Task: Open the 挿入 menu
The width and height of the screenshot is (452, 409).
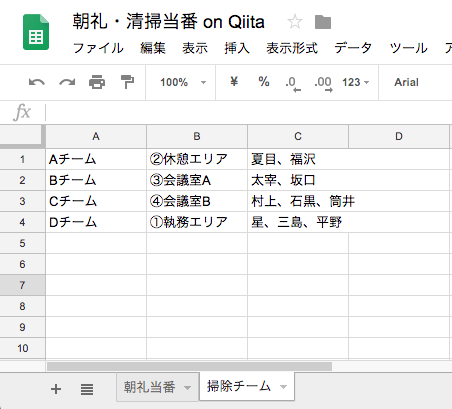Action: [237, 48]
